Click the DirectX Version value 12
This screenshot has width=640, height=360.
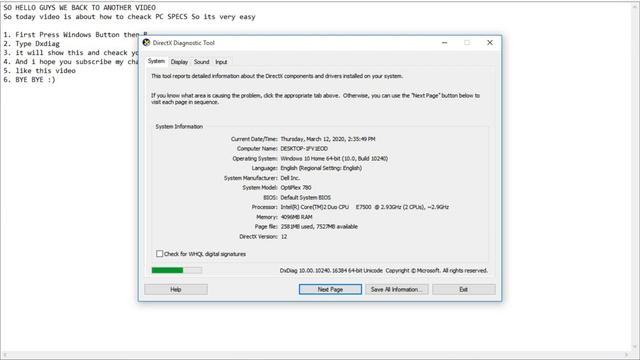click(x=284, y=237)
